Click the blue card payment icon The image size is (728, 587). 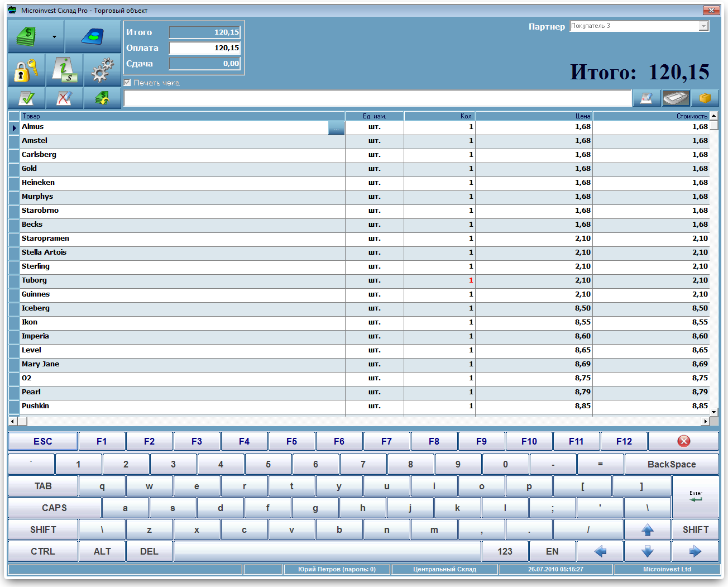click(93, 37)
